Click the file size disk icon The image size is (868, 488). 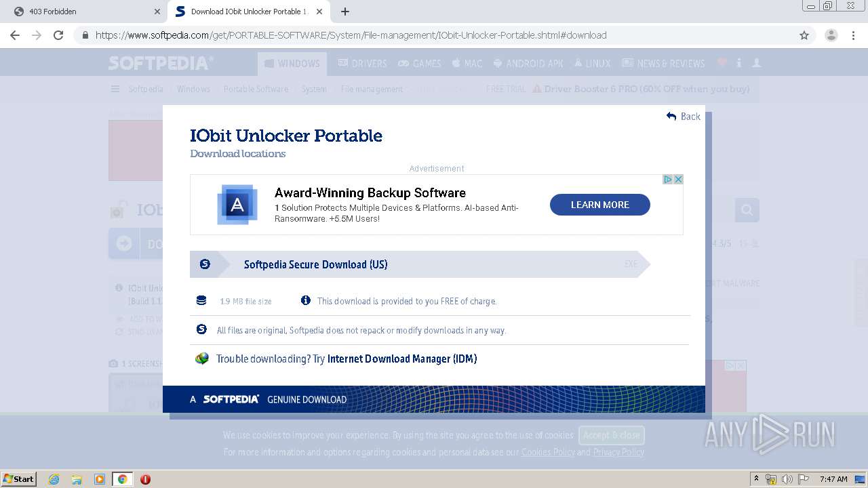[x=201, y=300]
